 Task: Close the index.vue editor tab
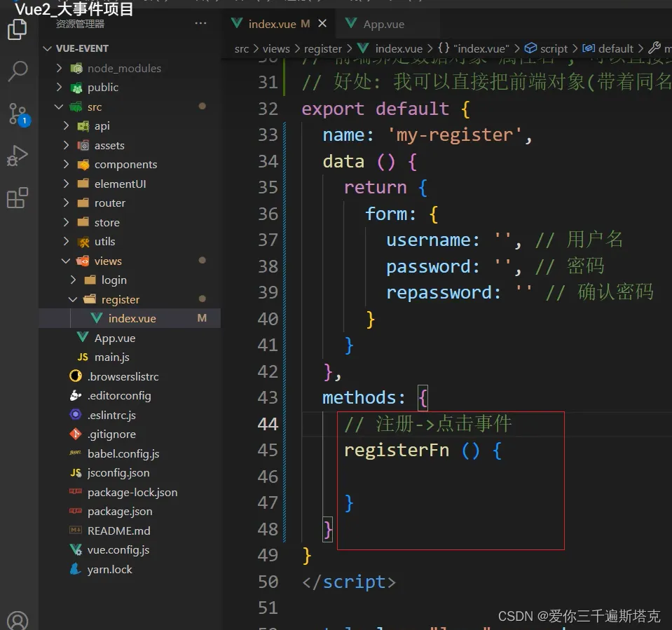click(322, 24)
